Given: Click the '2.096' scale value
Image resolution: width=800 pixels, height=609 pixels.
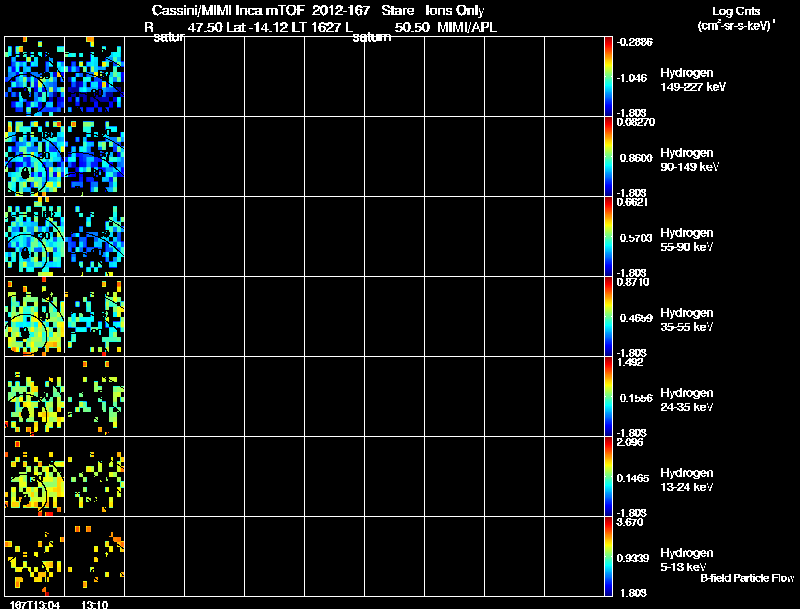Looking at the screenshot, I should coord(630,442).
